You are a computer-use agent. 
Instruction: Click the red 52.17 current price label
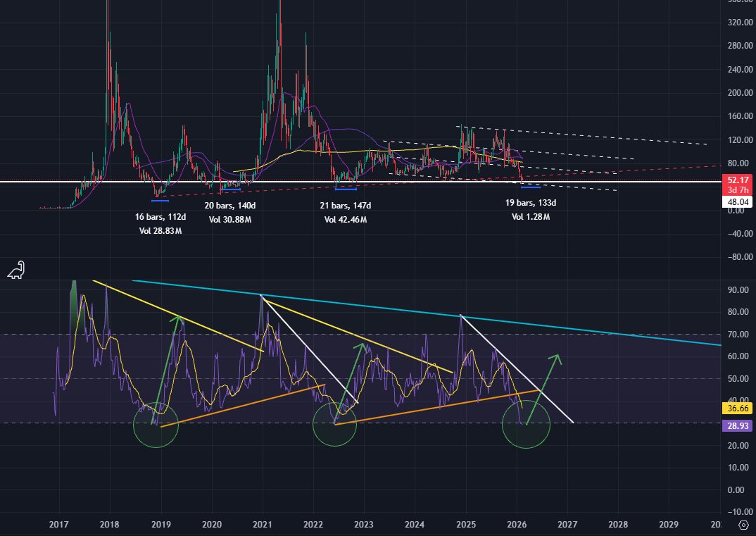737,180
